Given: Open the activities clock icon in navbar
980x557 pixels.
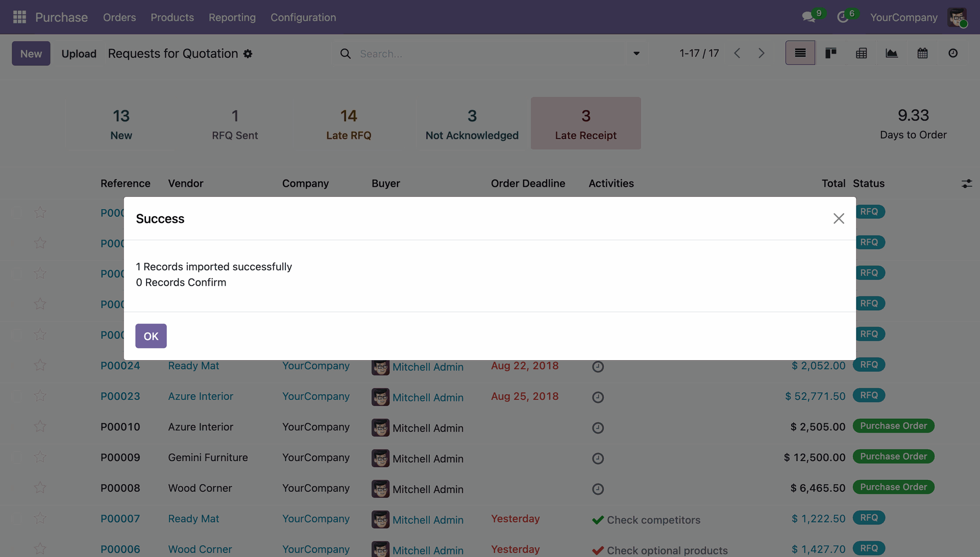Looking at the screenshot, I should (x=843, y=17).
